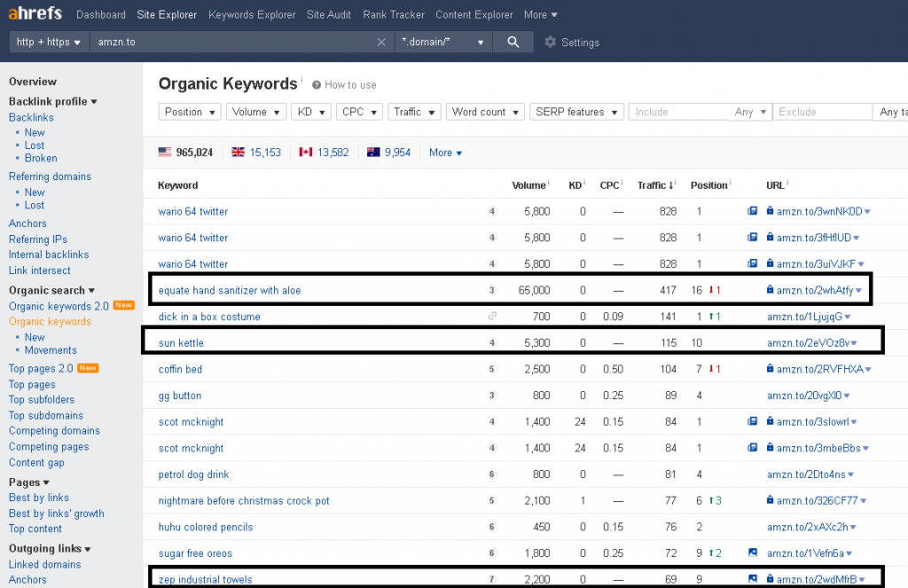908x588 pixels.
Task: Switch to Site Explorer
Action: 167,14
